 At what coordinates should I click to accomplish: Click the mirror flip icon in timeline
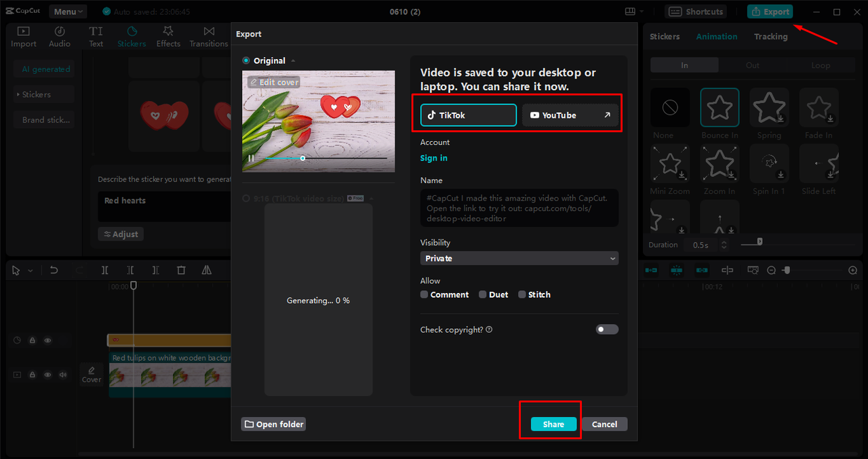(206, 270)
